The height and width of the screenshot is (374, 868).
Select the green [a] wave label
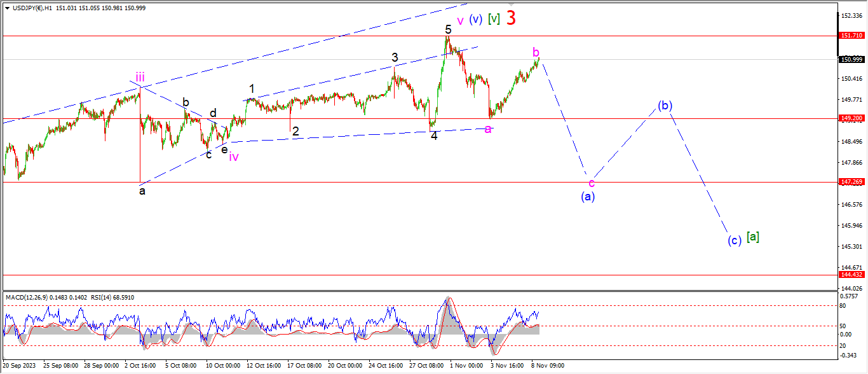pyautogui.click(x=753, y=237)
